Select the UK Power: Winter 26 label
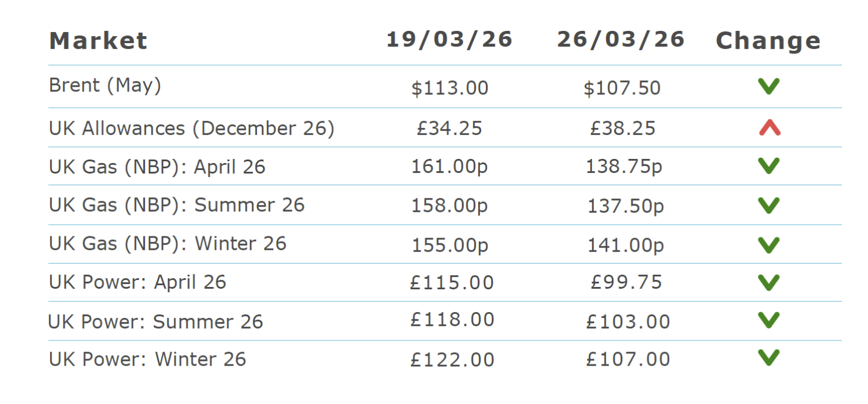This screenshot has width=868, height=404. point(147,359)
